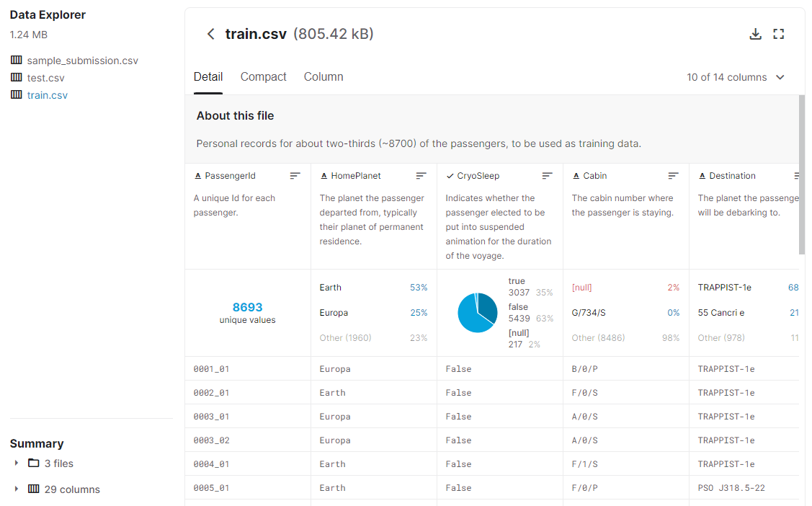
Task: Open sort menu for HomePlanet column
Action: [421, 176]
